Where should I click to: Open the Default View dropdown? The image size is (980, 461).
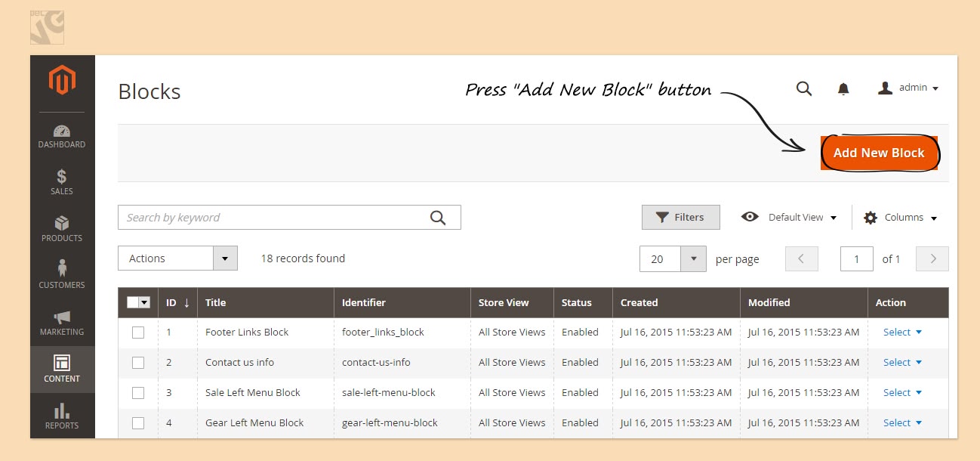point(789,218)
